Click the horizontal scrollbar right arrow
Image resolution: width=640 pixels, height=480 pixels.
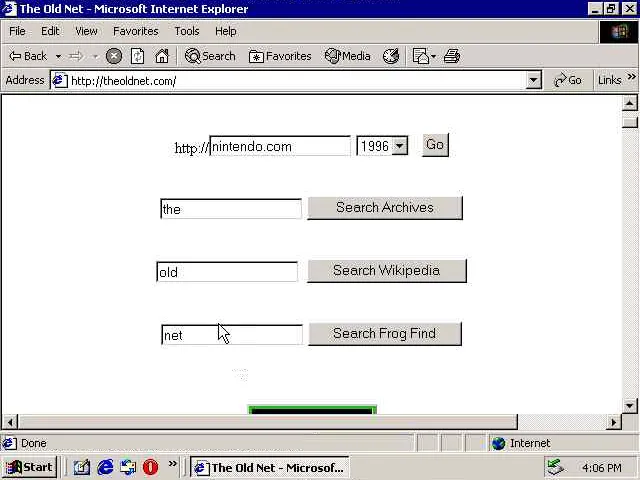click(x=613, y=422)
